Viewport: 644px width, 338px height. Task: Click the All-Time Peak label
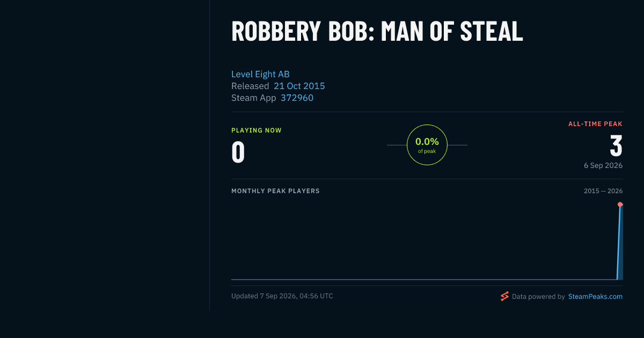pos(595,124)
